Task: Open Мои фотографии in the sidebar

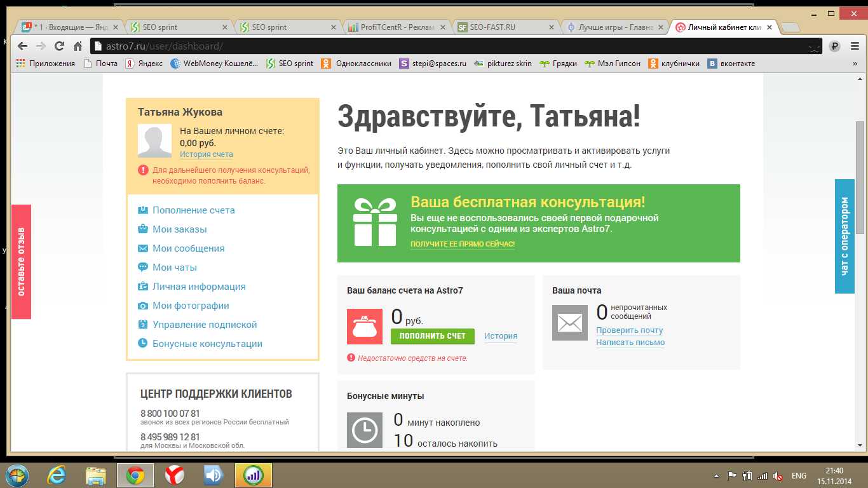Action: coord(191,306)
